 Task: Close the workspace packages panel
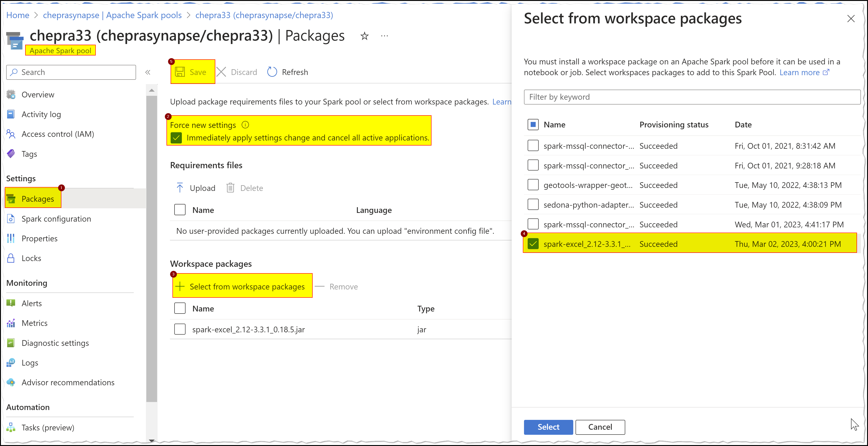pyautogui.click(x=851, y=19)
